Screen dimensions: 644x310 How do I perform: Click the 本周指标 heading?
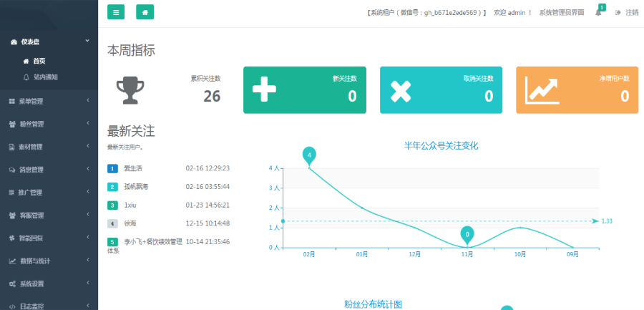tap(131, 51)
